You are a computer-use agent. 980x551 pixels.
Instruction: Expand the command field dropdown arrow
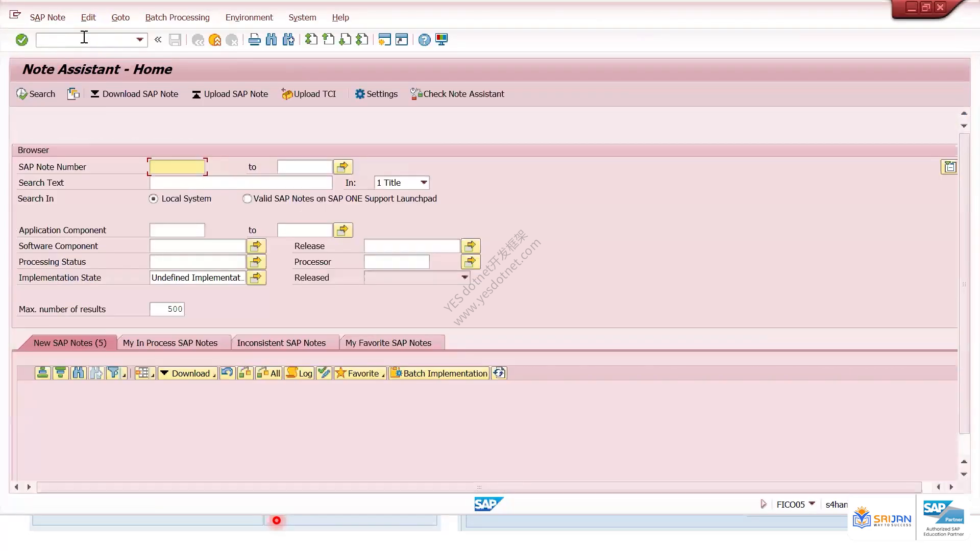(140, 40)
